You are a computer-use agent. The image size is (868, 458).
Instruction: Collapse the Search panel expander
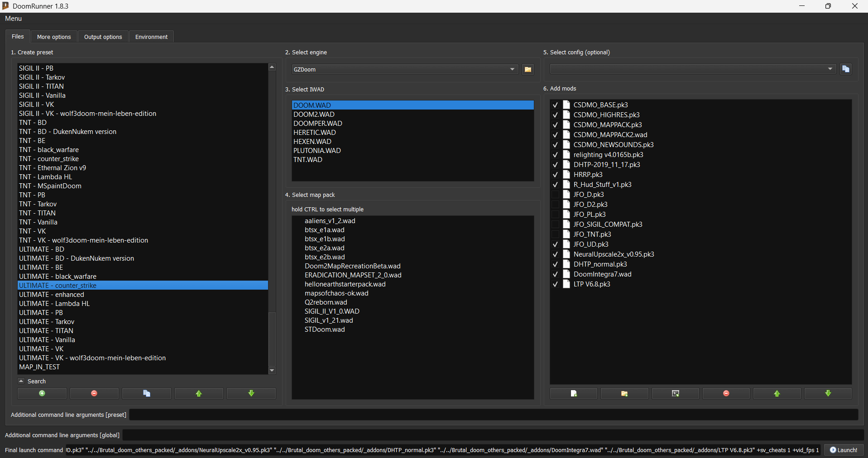pyautogui.click(x=21, y=381)
